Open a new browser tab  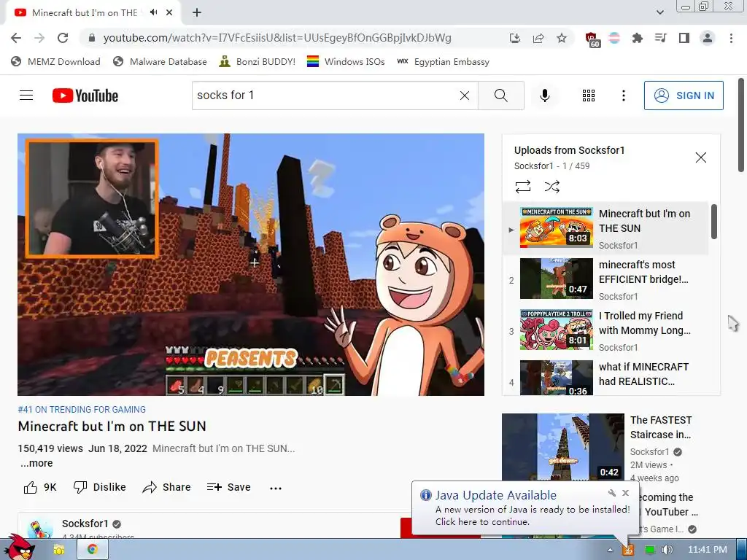click(197, 13)
